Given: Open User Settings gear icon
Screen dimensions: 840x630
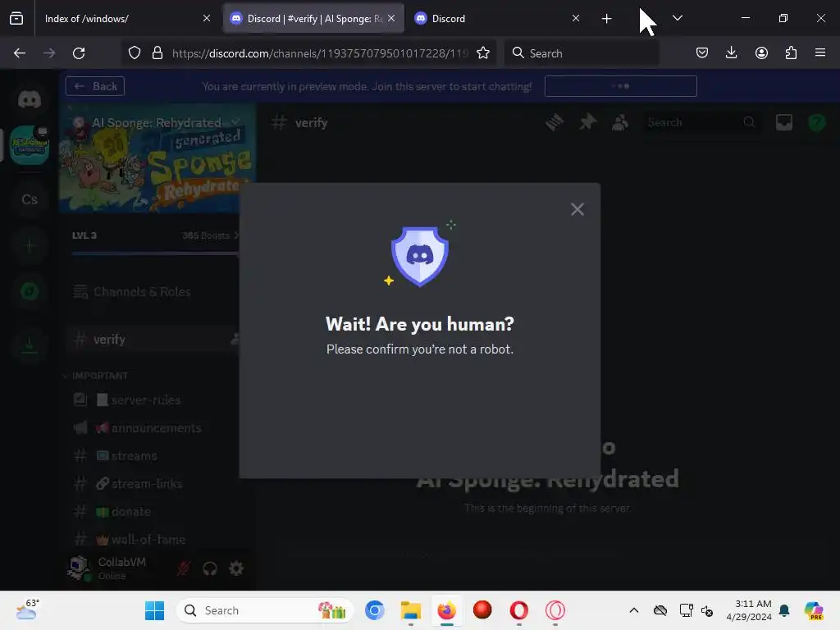Looking at the screenshot, I should click(x=236, y=568).
